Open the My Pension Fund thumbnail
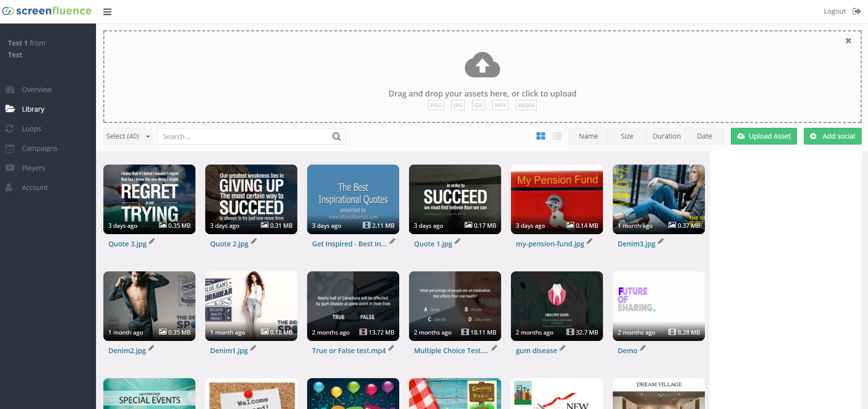868x409 pixels. coord(557,199)
